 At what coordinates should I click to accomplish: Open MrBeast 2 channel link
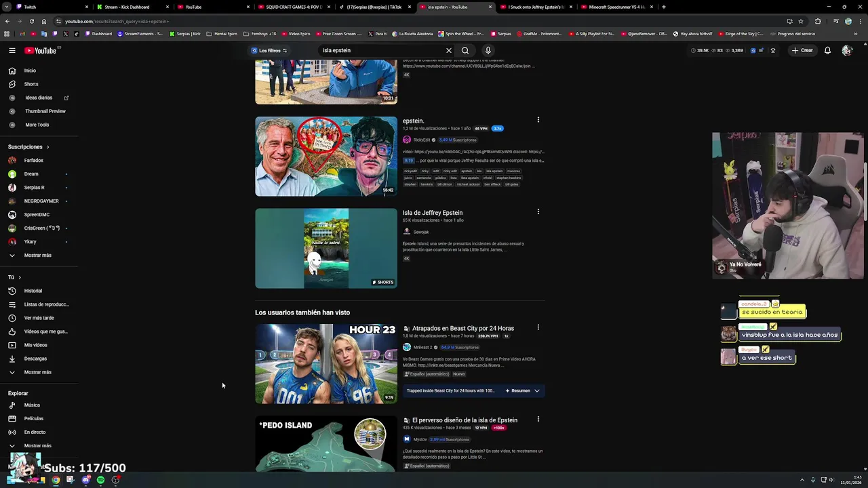coord(422,347)
